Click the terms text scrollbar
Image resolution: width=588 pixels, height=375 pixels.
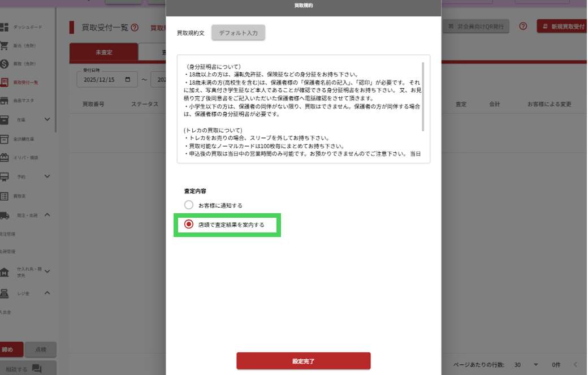422,96
